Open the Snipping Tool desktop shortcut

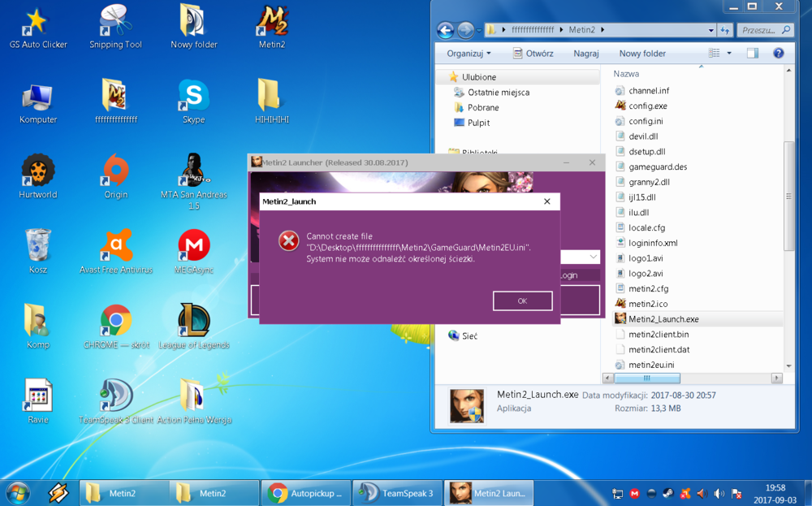click(115, 28)
